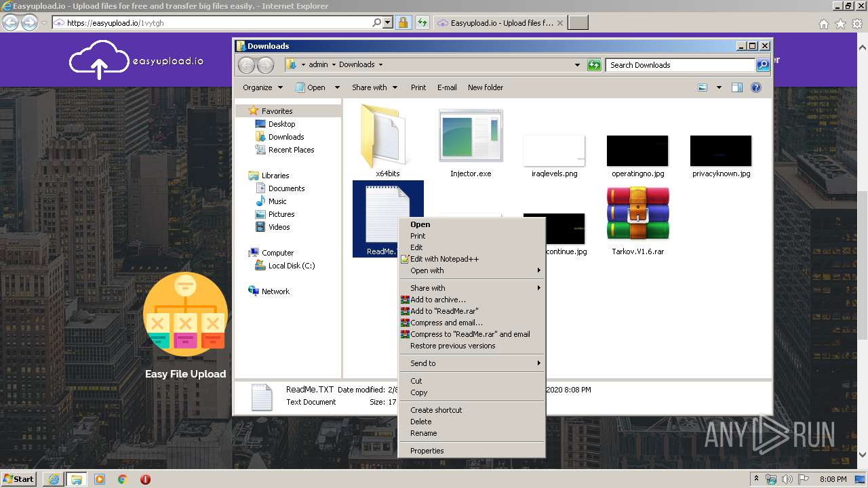Expand the Open button dropdown arrow
The height and width of the screenshot is (488, 868).
pos(337,87)
